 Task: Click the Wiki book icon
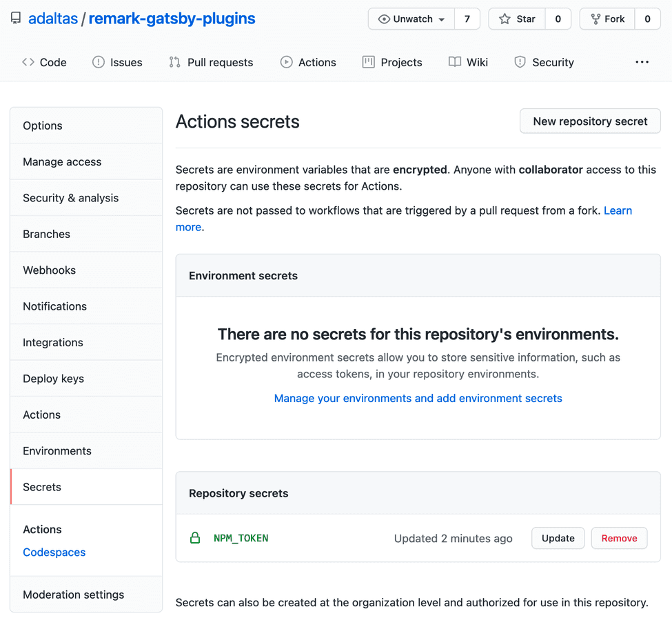click(x=455, y=62)
